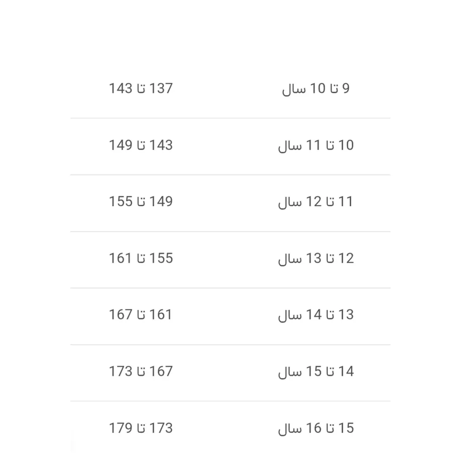476x476 pixels.
Task: Select the "149 تا 155" height cell
Action: (141, 202)
